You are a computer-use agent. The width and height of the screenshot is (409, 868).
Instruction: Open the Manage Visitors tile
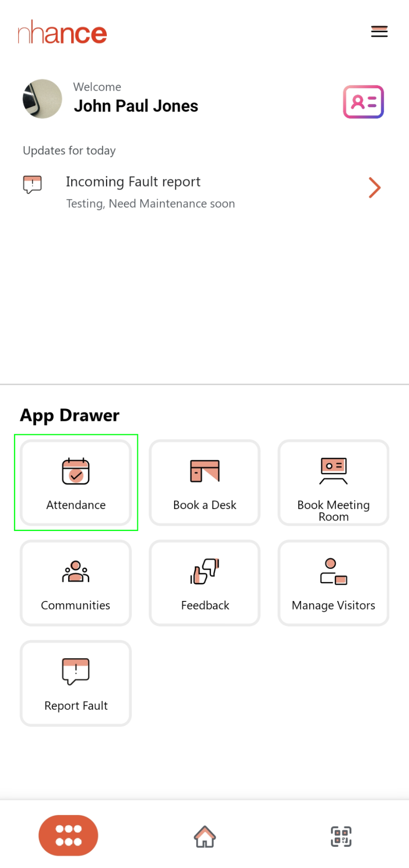coord(333,583)
